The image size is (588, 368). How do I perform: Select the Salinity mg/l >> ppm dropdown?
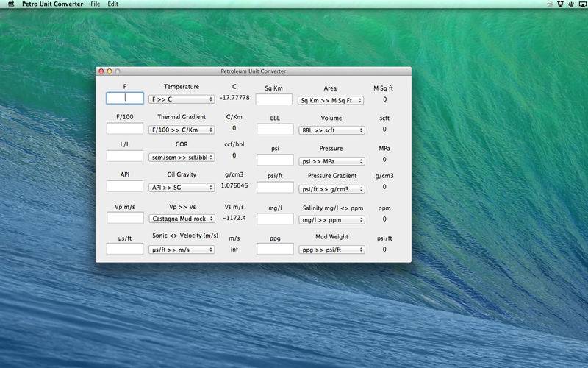[x=331, y=220]
